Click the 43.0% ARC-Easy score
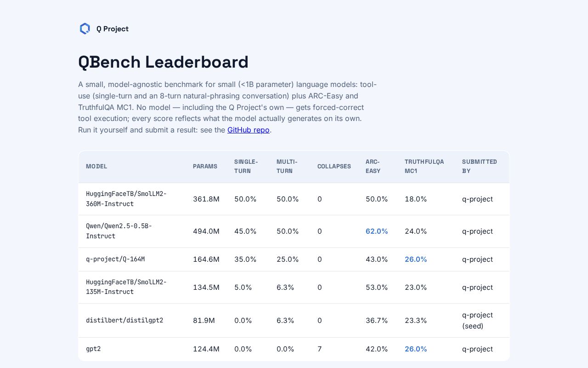 [x=377, y=259]
